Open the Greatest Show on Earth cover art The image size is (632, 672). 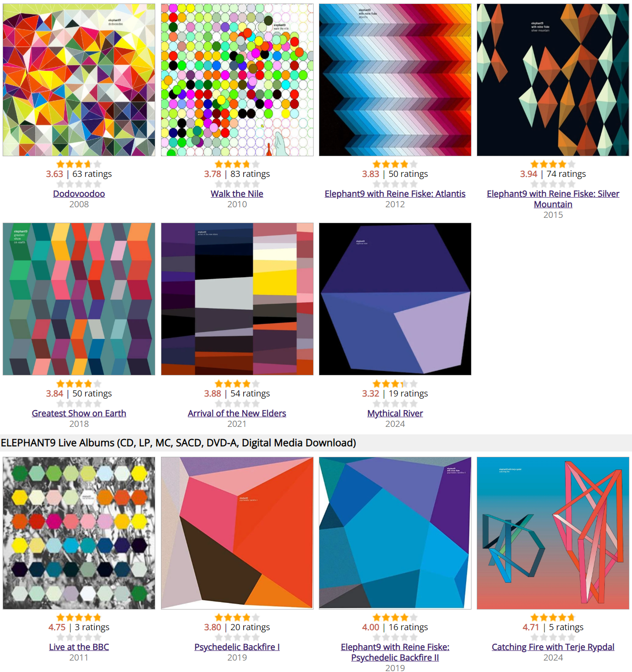click(79, 299)
